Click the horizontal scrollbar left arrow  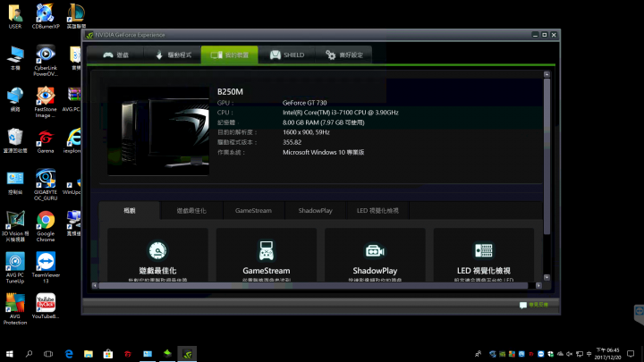point(95,286)
